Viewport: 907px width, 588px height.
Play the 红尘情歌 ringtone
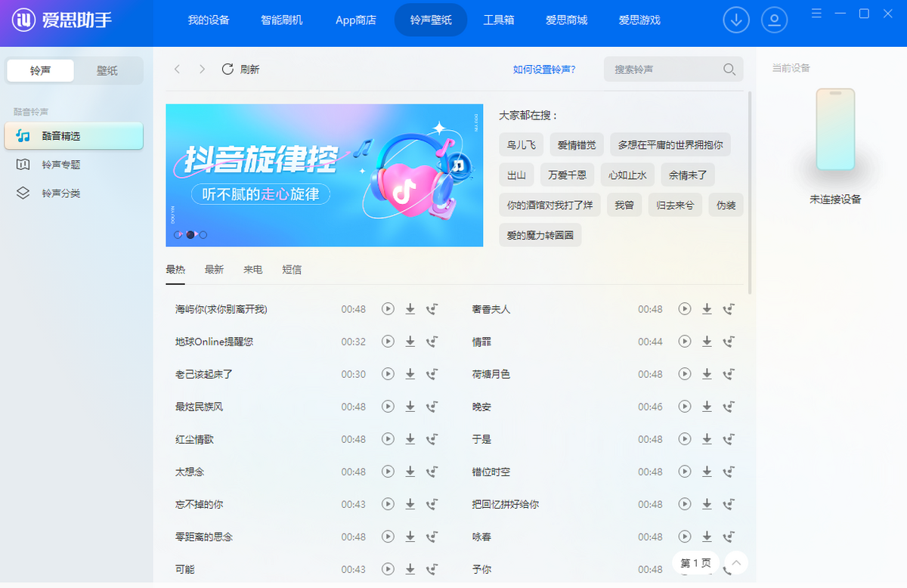click(x=388, y=439)
